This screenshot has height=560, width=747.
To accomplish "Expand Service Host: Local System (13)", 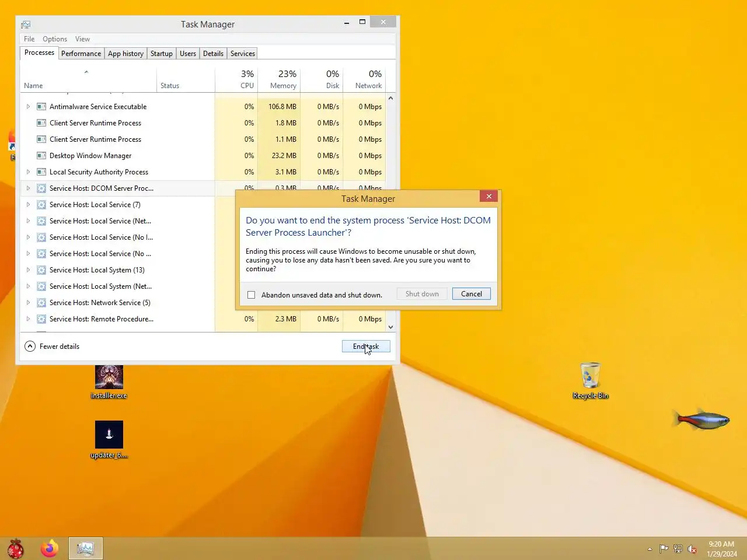I will (28, 270).
